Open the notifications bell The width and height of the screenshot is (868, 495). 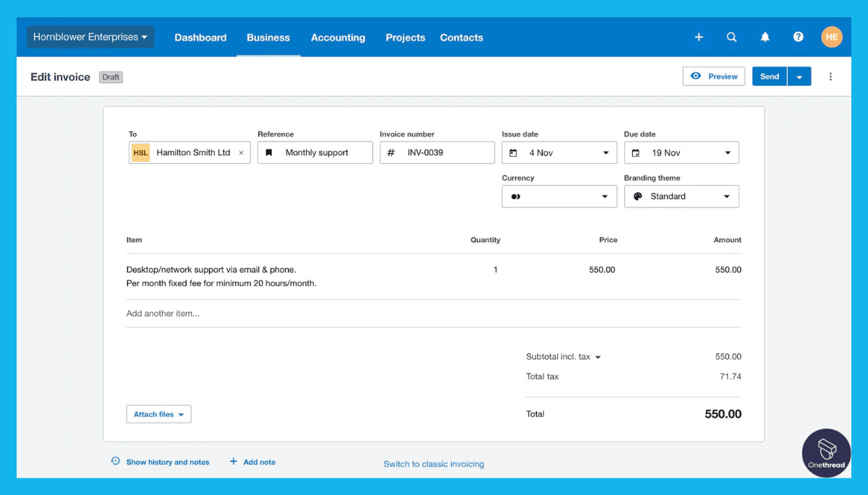[x=765, y=37]
